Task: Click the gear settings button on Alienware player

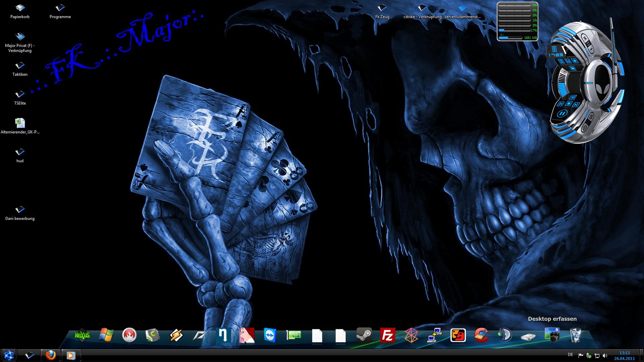Action: (x=575, y=61)
